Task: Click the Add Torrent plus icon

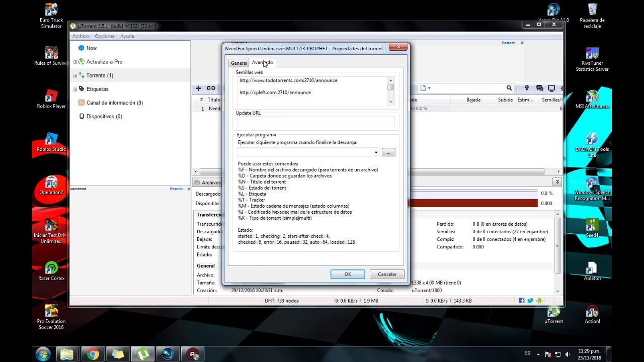Action: point(199,88)
